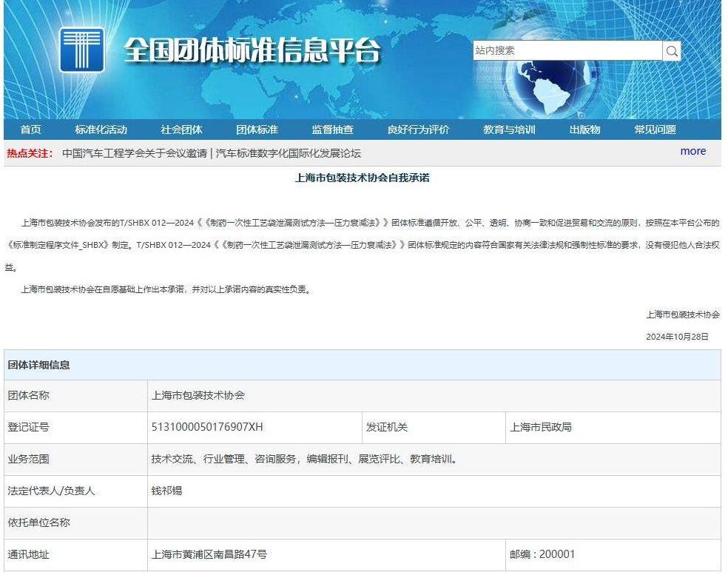This screenshot has height=575, width=728.
Task: Open the 首页 menu item
Action: click(30, 130)
